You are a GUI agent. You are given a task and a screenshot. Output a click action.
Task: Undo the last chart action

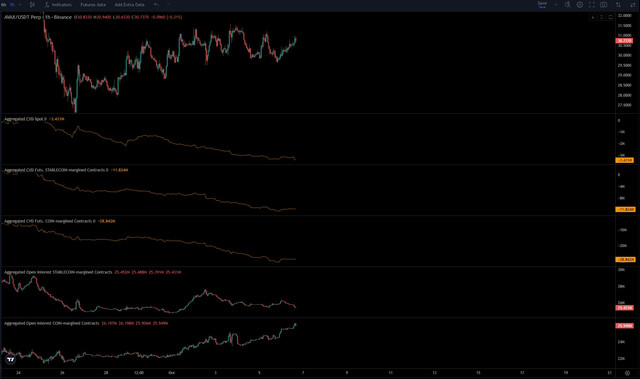click(x=156, y=4)
